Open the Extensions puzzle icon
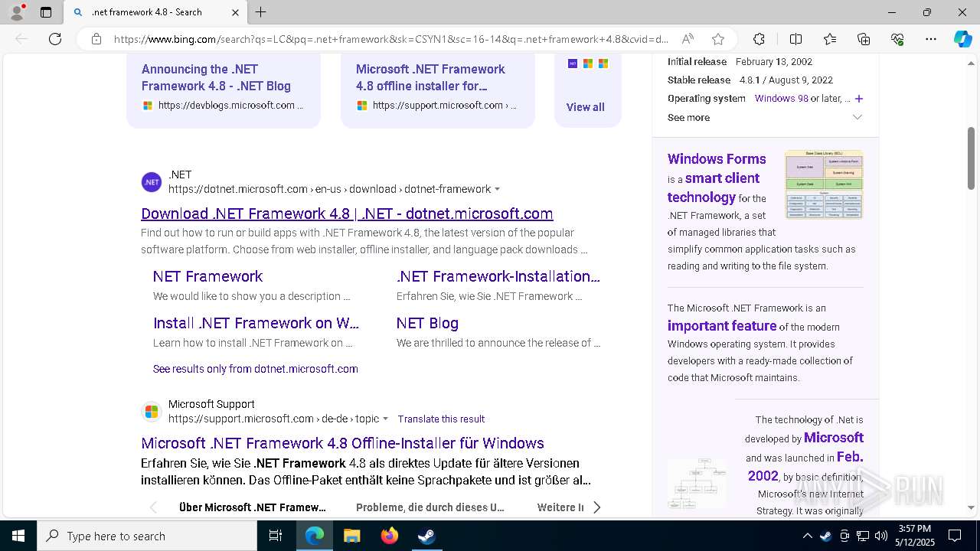Screen dimensions: 980x551 coord(759,39)
